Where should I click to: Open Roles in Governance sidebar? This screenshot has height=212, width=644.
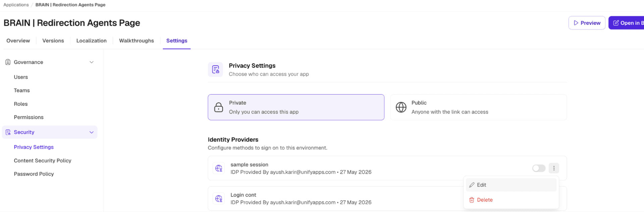21,104
